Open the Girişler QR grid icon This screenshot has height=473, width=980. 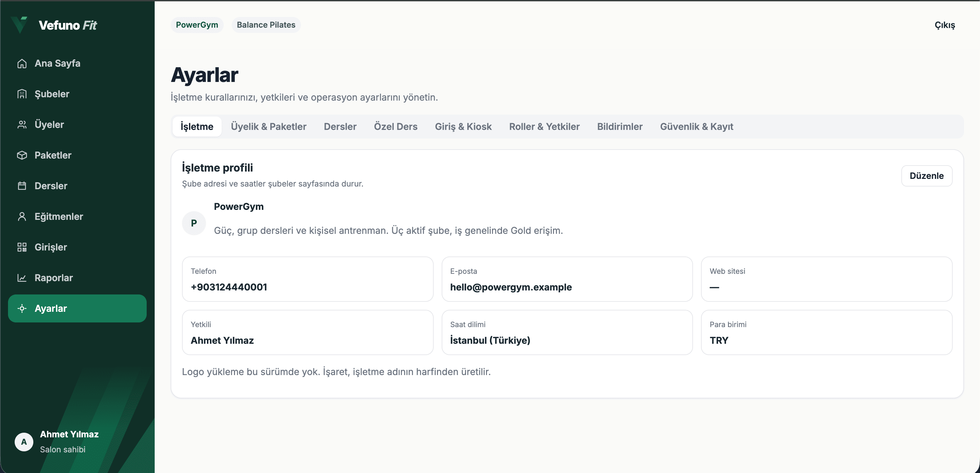[22, 247]
